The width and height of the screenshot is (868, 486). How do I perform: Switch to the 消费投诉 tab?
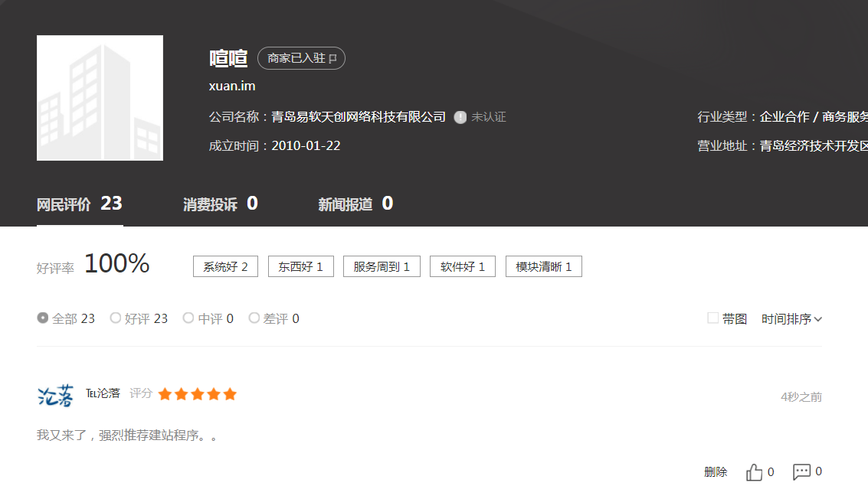pyautogui.click(x=221, y=204)
